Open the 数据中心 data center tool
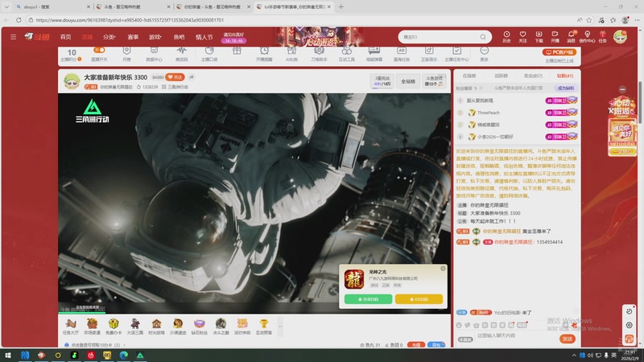 tap(154, 54)
